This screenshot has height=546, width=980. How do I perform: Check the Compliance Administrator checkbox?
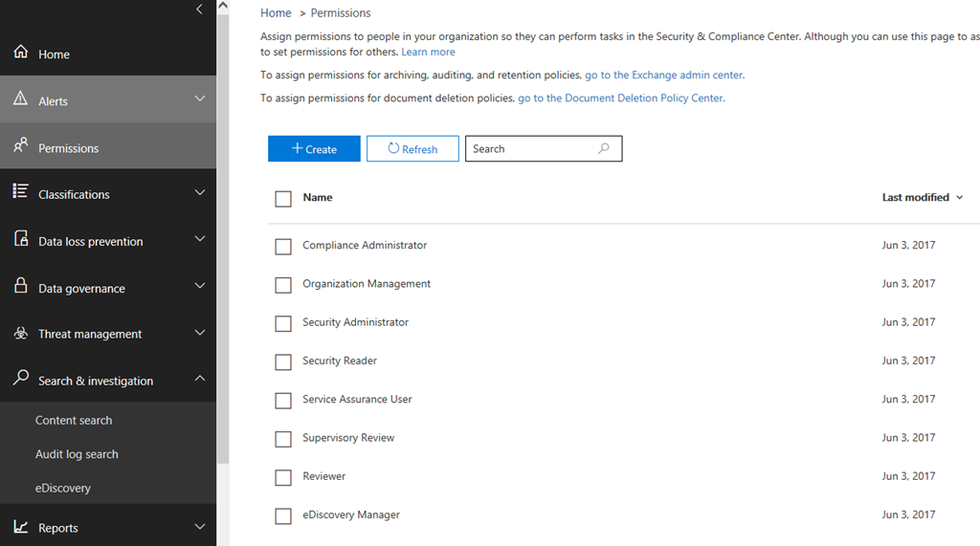coord(283,247)
